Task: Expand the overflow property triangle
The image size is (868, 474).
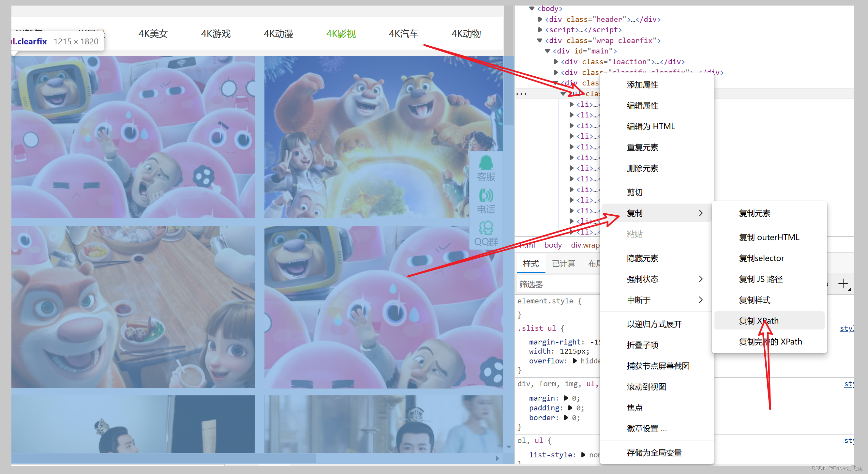Action: 575,361
